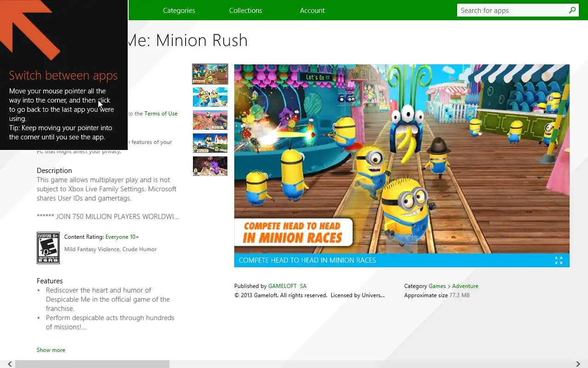
Task: Click the 'Approximate size 77.3 MB' text
Action: [437, 295]
